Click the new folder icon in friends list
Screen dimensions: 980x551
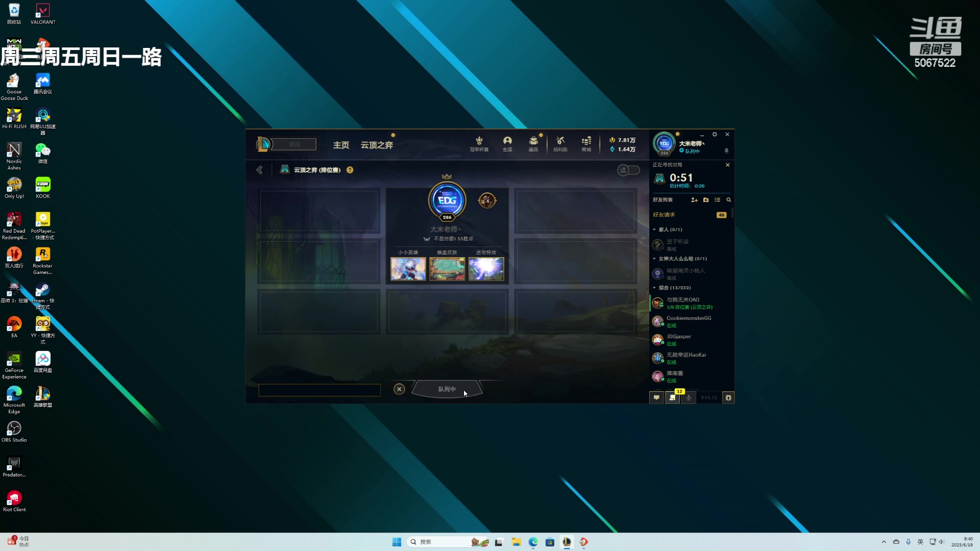(706, 200)
